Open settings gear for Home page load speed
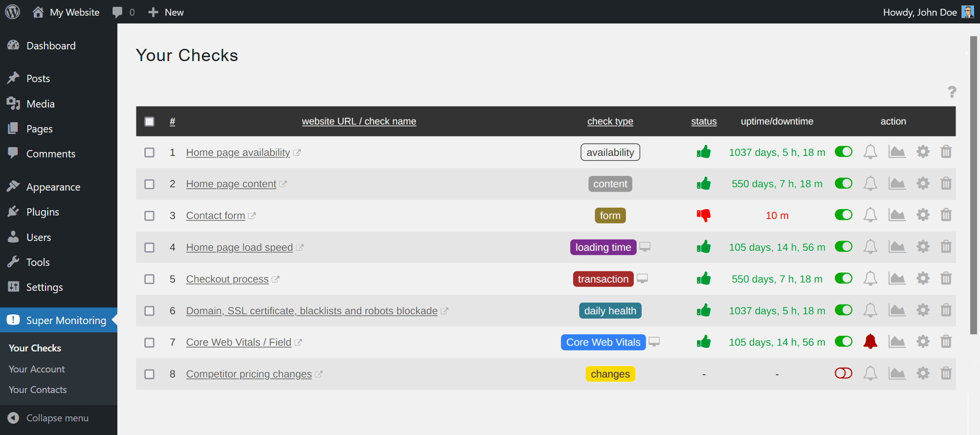 923,247
